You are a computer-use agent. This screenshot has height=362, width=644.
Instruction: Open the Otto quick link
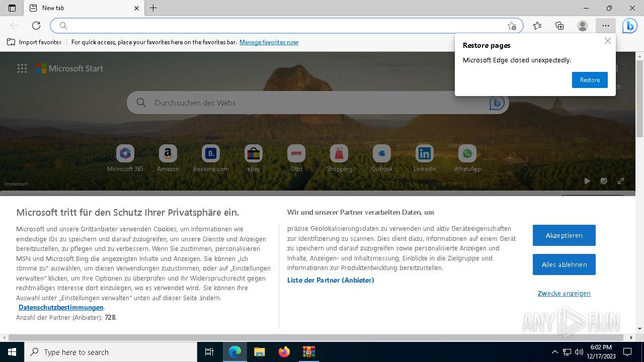tap(296, 158)
